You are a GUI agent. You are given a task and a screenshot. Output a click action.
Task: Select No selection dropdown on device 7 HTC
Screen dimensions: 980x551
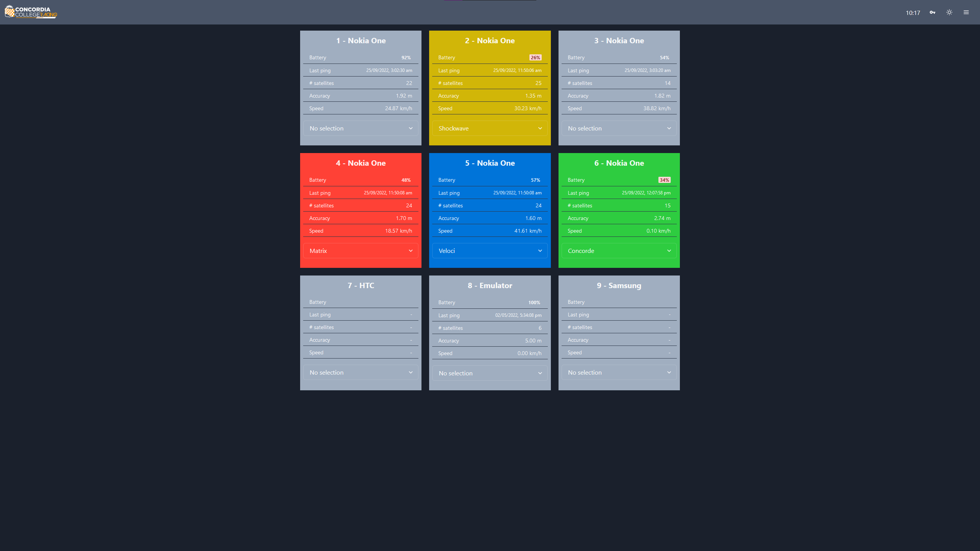pos(360,372)
